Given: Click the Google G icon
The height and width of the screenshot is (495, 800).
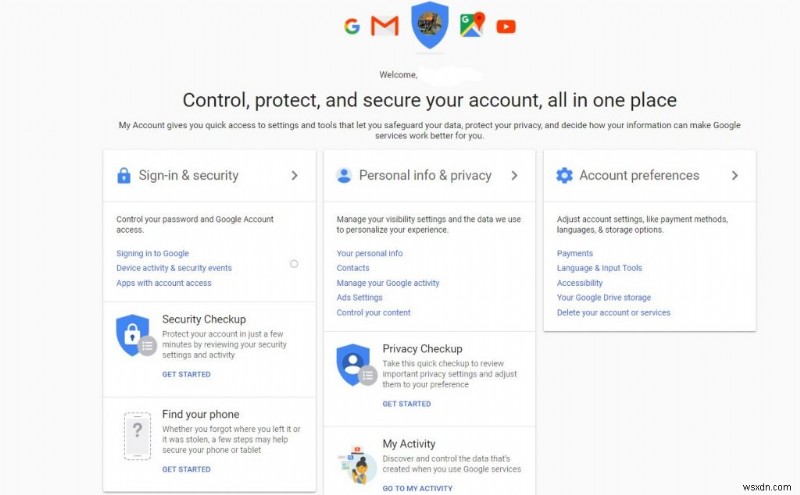Looking at the screenshot, I should pos(351,27).
